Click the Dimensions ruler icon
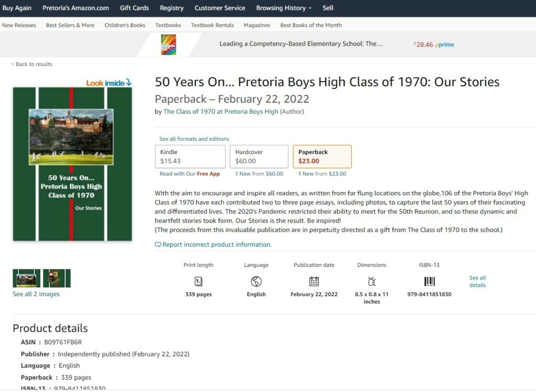536x392 pixels. click(x=372, y=281)
